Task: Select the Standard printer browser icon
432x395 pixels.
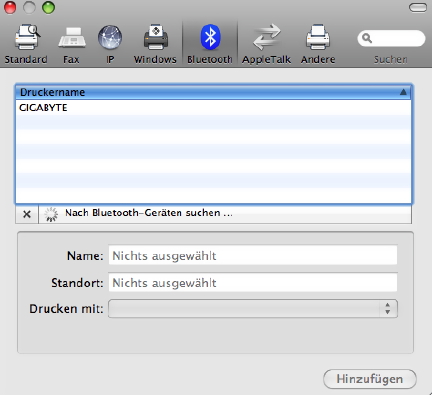Action: tap(27, 37)
